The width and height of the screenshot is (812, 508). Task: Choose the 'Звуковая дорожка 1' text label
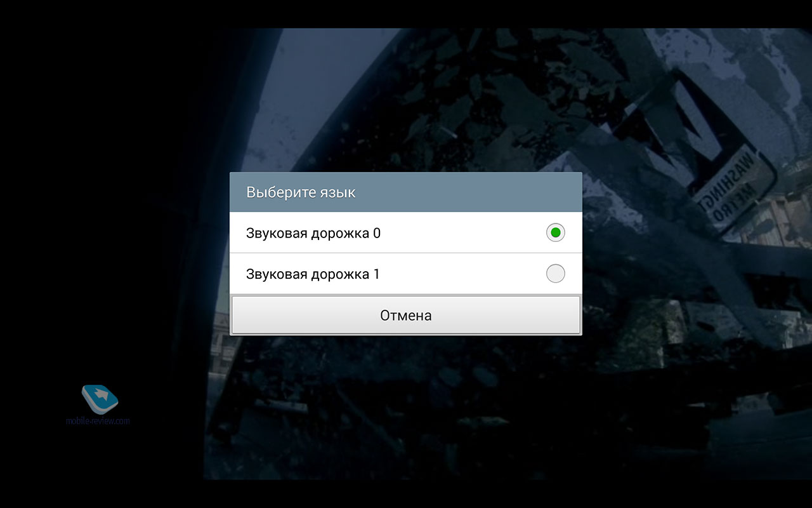coord(313,274)
